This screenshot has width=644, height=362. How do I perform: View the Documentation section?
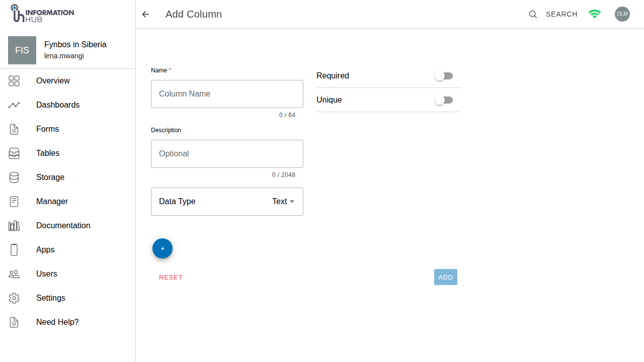click(68, 226)
